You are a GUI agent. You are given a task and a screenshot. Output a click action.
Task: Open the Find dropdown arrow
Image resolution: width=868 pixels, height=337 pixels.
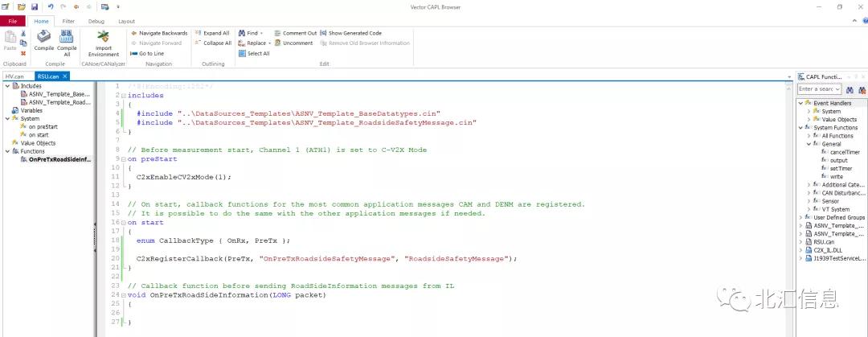pos(262,33)
